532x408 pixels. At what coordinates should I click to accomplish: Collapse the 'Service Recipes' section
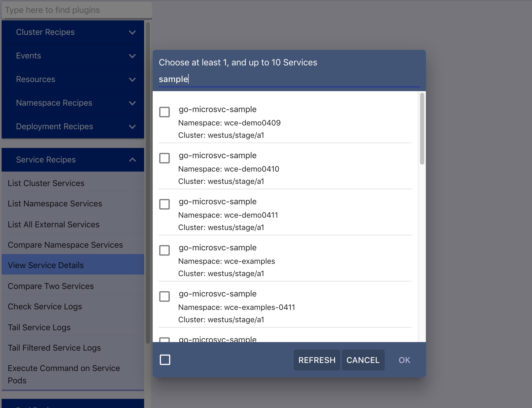click(x=132, y=160)
